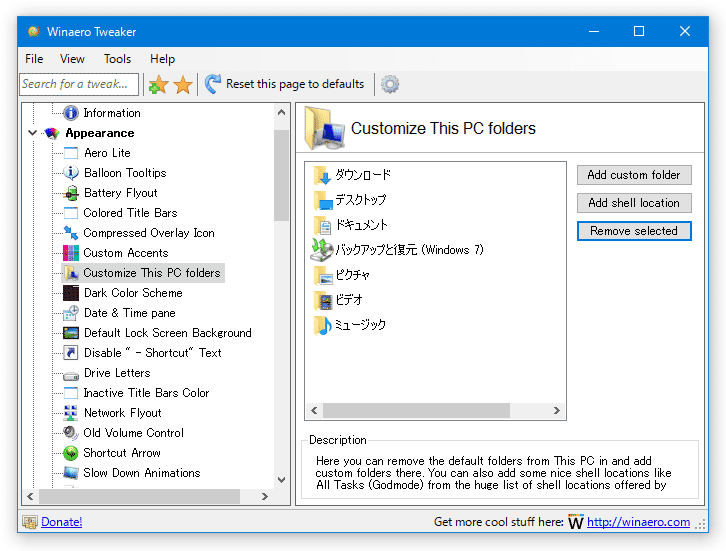This screenshot has height=551, width=726.
Task: Click the Appearance palette icon
Action: click(52, 133)
